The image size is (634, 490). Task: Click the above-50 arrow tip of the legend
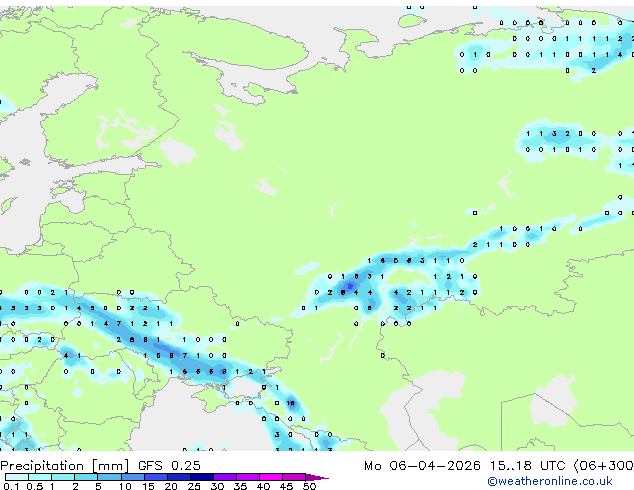tap(317, 478)
